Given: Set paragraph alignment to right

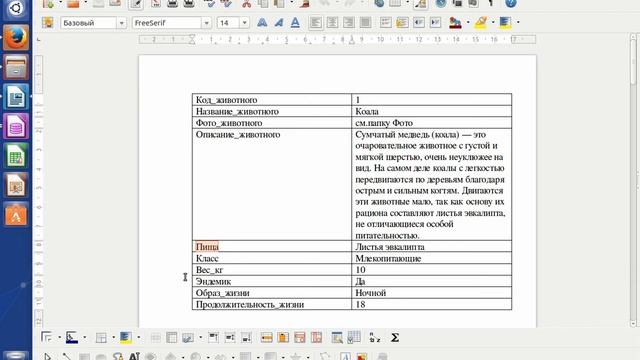Looking at the screenshot, I should (349, 22).
